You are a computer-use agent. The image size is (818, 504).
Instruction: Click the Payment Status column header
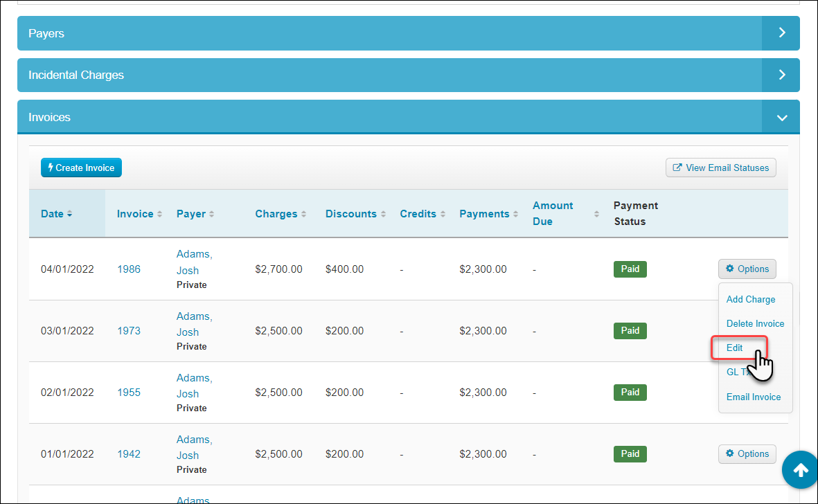(x=635, y=214)
